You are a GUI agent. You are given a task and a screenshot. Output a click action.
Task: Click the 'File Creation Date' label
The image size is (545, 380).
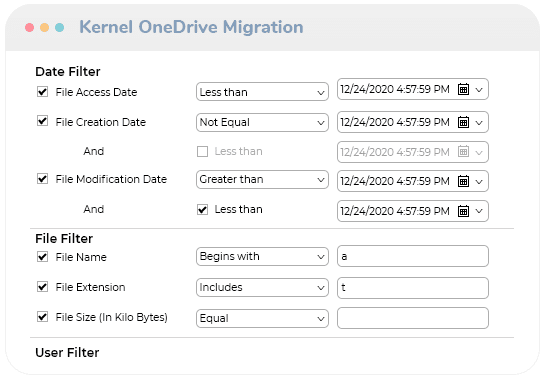[x=100, y=122]
